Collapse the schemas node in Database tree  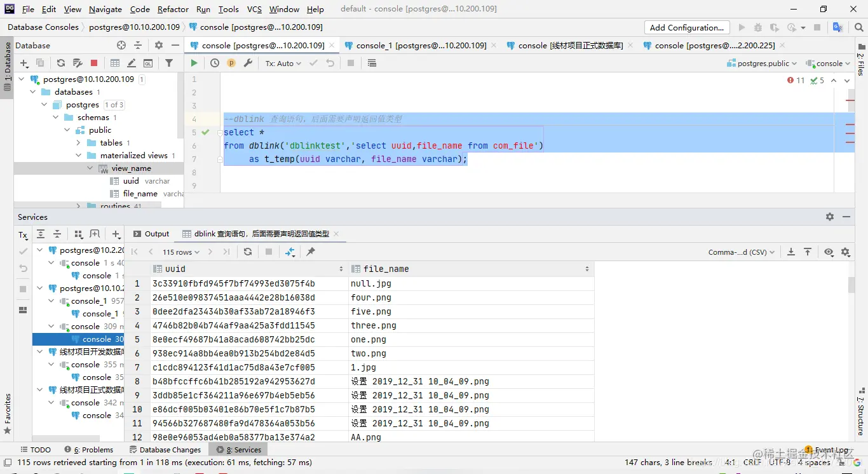click(55, 118)
